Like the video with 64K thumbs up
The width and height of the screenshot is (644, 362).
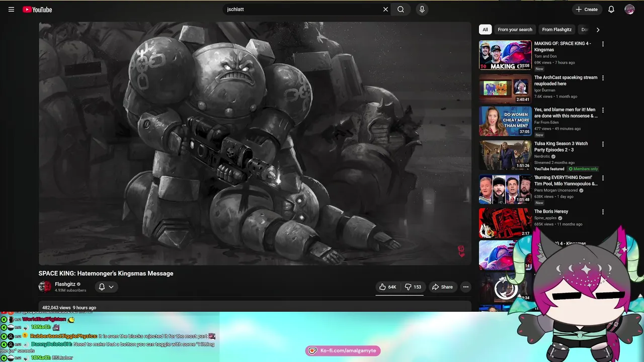pyautogui.click(x=388, y=287)
